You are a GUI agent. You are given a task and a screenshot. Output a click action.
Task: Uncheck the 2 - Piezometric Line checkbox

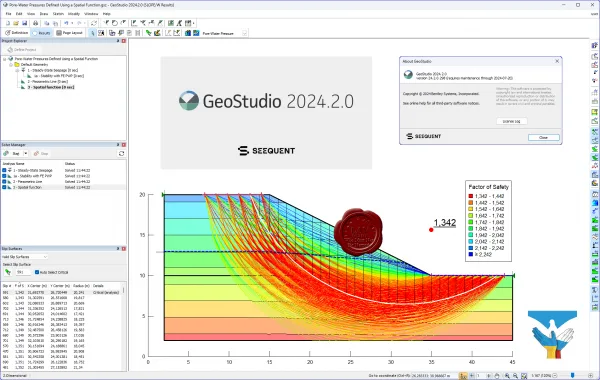(4, 182)
